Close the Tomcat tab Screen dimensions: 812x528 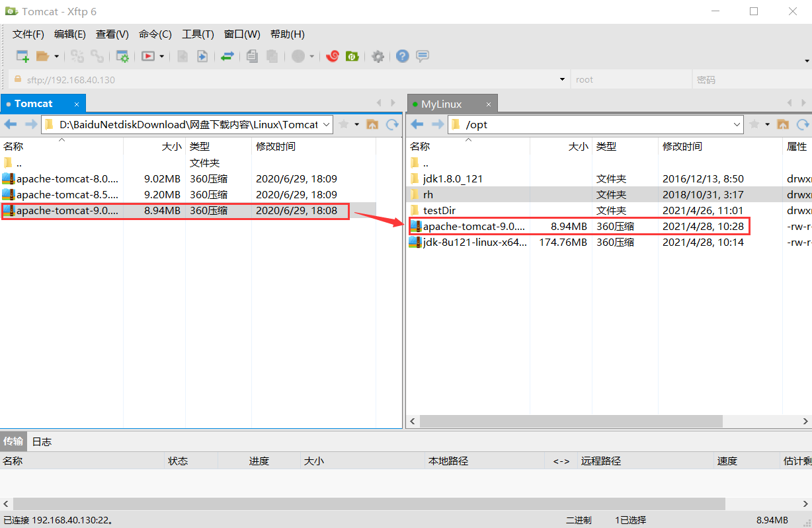pyautogui.click(x=77, y=104)
